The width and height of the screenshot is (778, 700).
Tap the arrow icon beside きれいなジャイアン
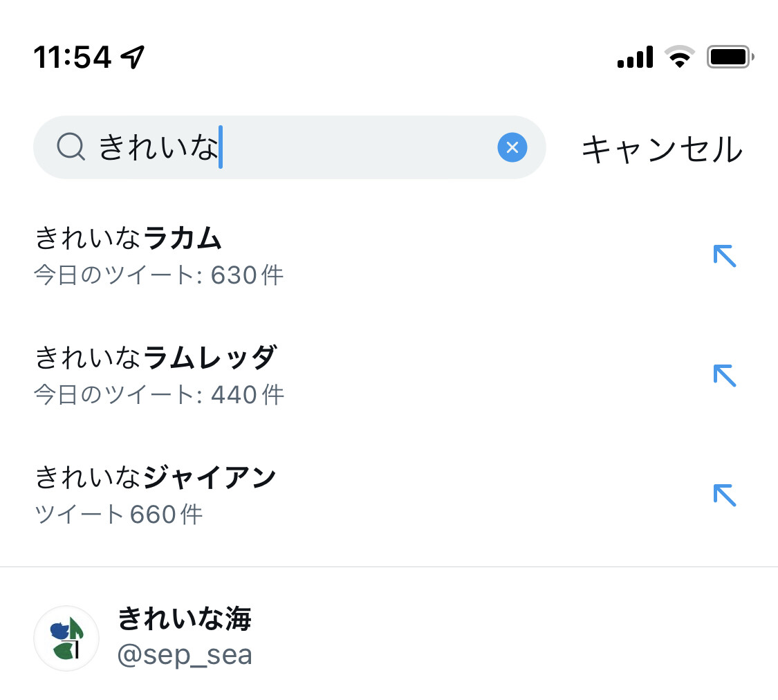pos(724,495)
